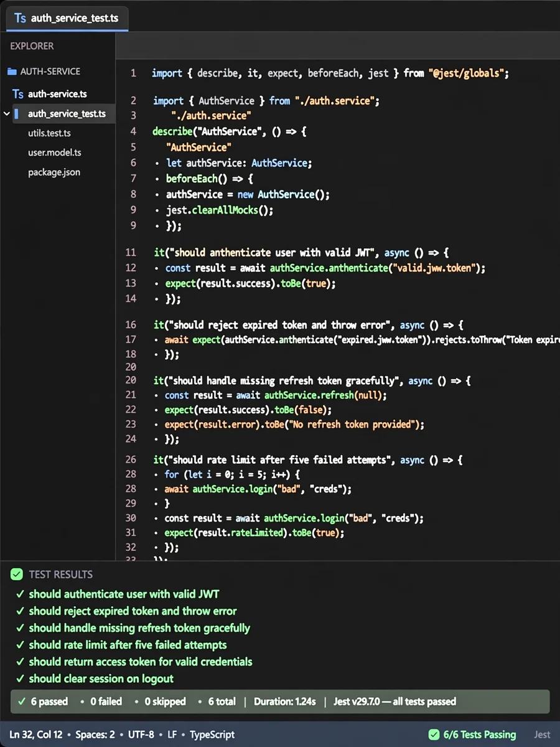Click the checkmark beside 'should authenticate user with valid JWT'
Image resolution: width=560 pixels, height=747 pixels.
21,594
